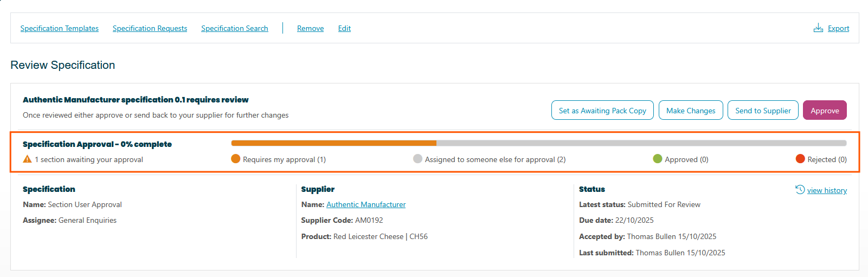Click the Export download icon
This screenshot has width=868, height=277.
pyautogui.click(x=818, y=28)
